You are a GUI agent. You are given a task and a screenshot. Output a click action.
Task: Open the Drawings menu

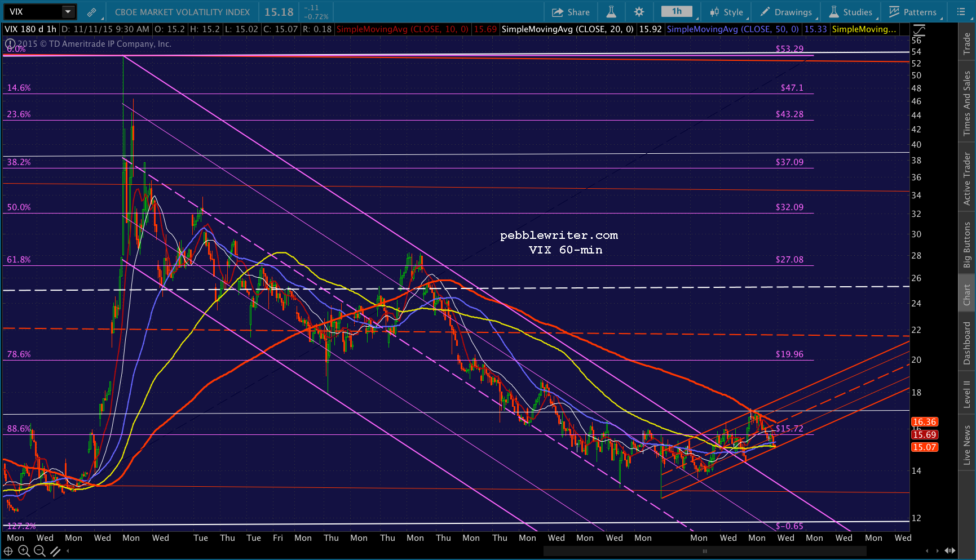(x=786, y=12)
